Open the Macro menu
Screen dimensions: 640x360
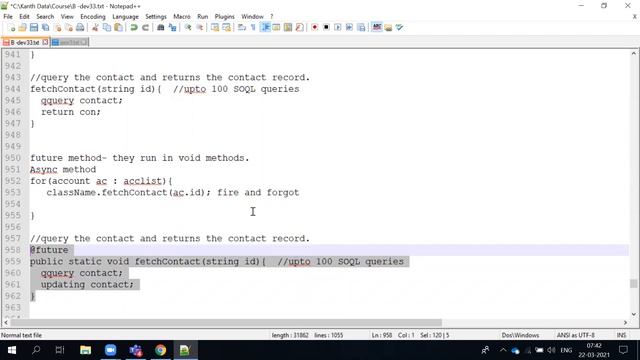(182, 17)
